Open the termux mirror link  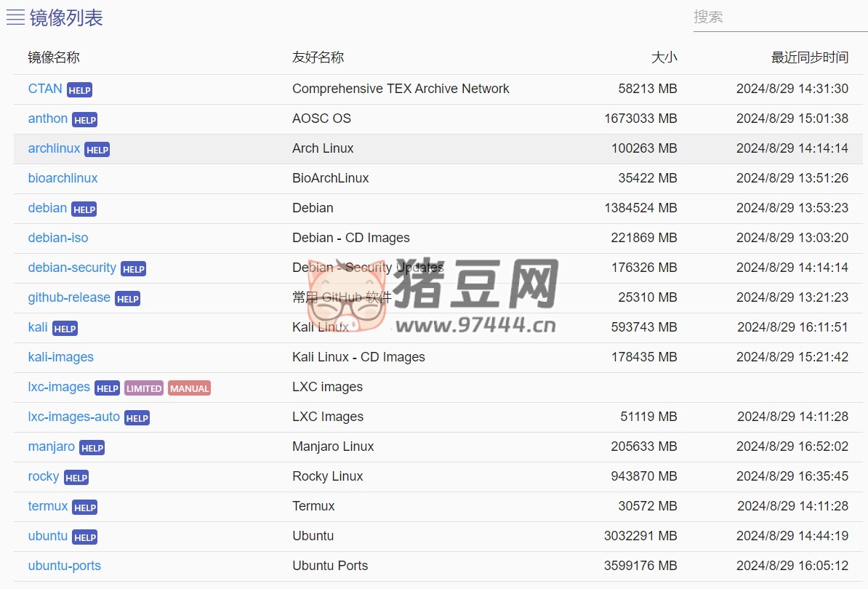pos(47,507)
